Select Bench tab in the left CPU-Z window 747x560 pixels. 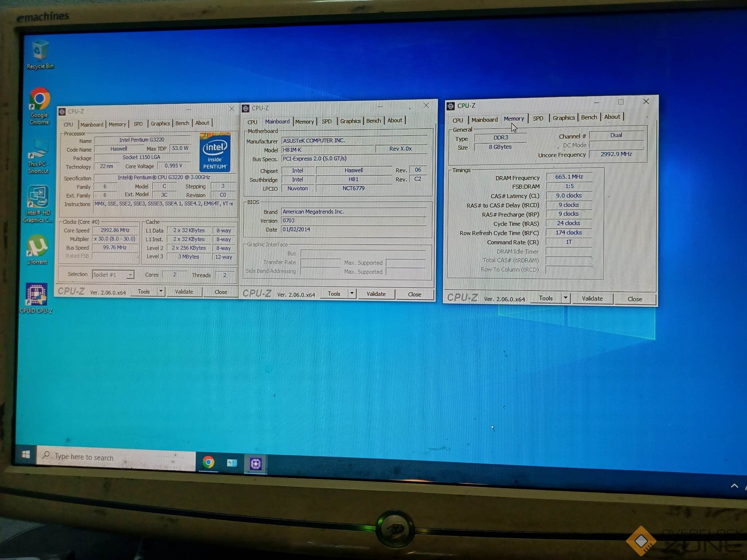coord(182,123)
